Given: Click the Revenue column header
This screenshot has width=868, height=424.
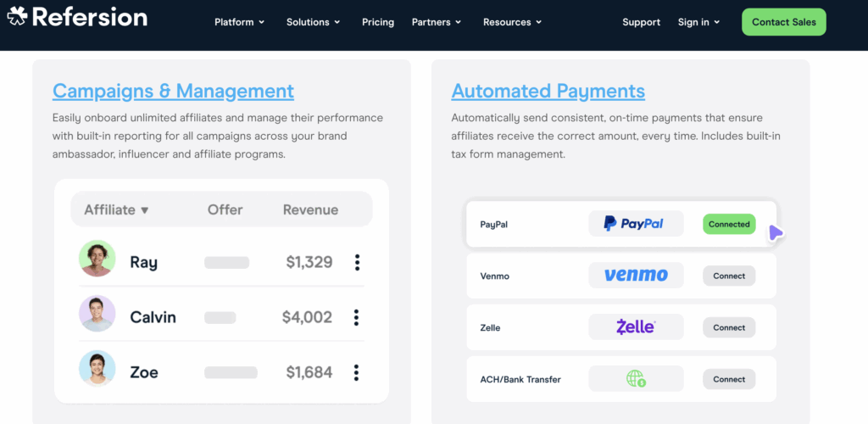Looking at the screenshot, I should (310, 209).
